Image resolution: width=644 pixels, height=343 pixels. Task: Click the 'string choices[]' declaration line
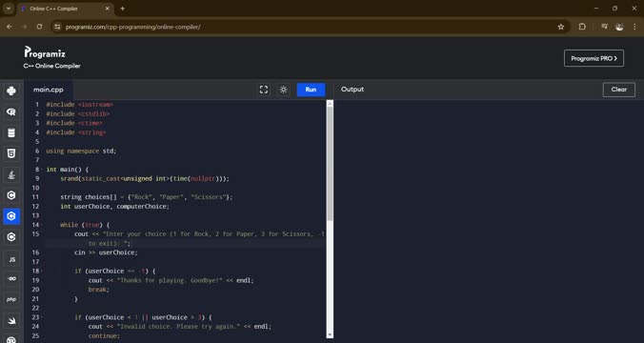click(146, 197)
